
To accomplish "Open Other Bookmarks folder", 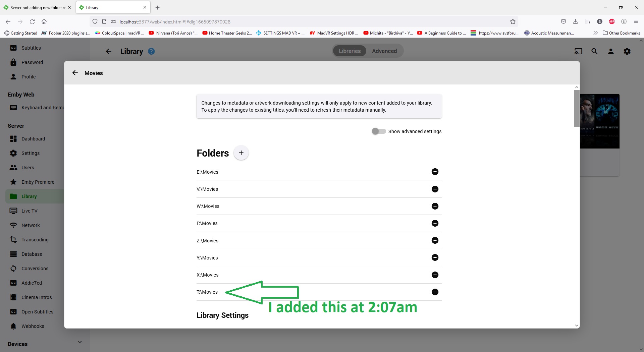I will 621,33.
